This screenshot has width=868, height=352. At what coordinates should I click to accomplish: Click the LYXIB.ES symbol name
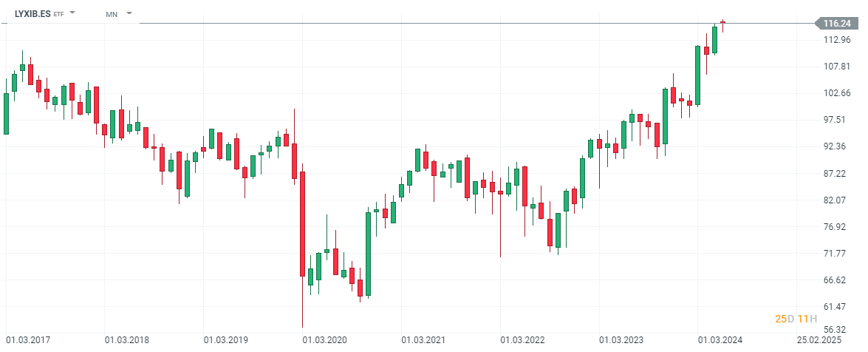(33, 13)
